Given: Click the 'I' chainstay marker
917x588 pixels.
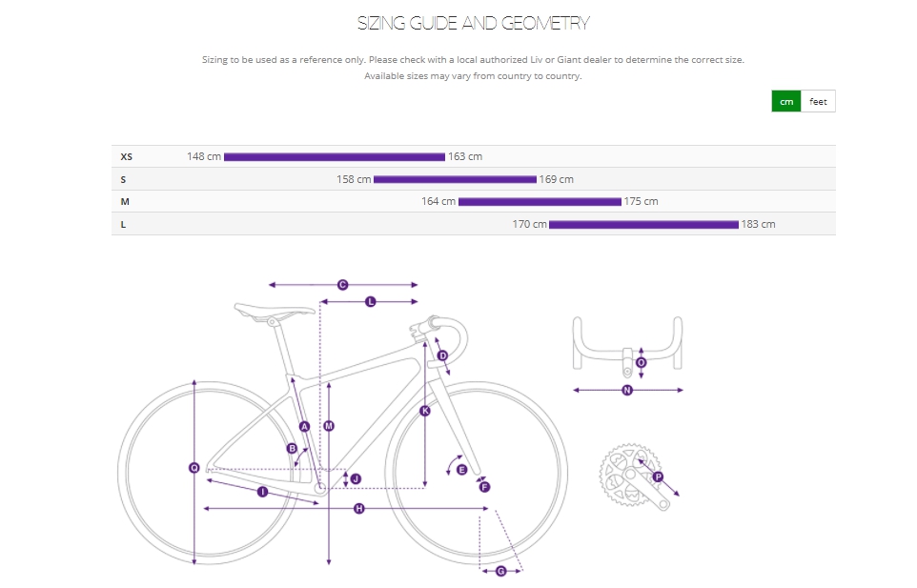Looking at the screenshot, I should (262, 492).
